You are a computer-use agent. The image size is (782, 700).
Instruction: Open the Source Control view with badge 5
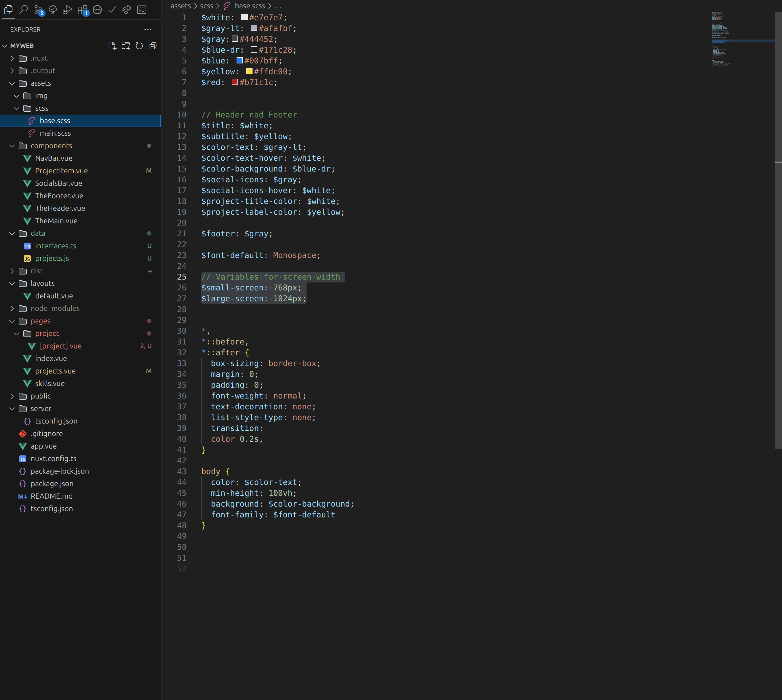point(38,10)
